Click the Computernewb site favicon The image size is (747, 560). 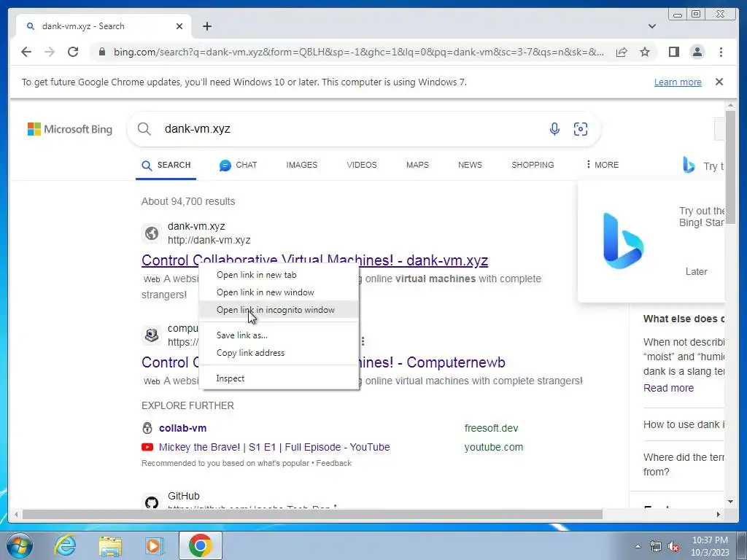(x=152, y=335)
